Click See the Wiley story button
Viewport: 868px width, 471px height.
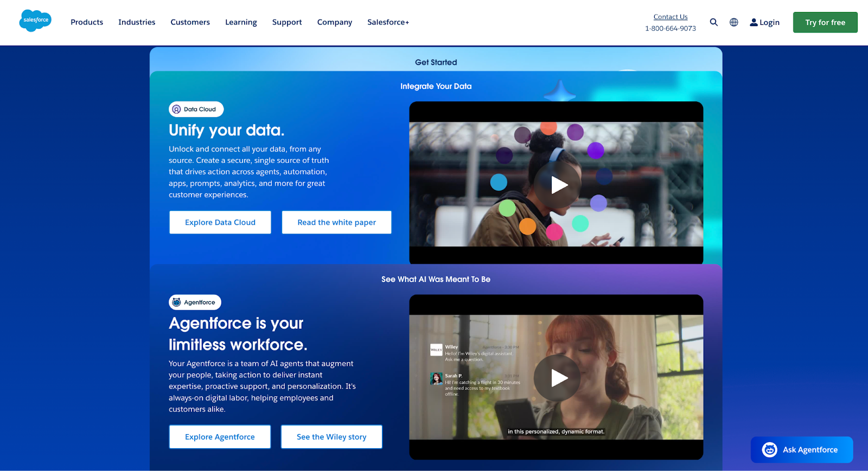[x=331, y=437]
